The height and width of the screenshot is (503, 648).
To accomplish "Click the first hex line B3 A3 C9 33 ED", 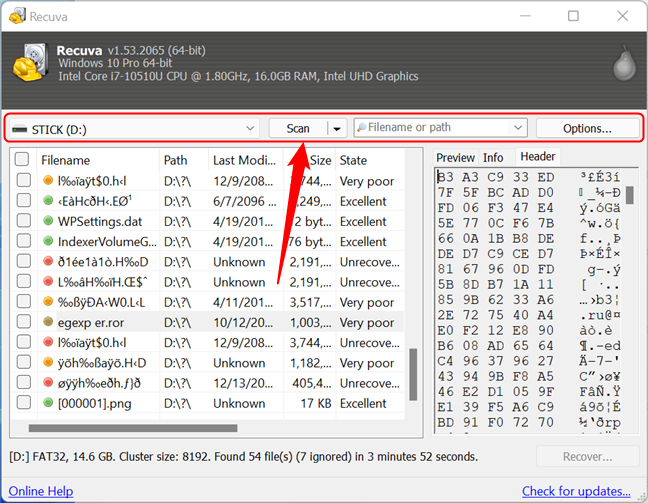I will [x=496, y=177].
